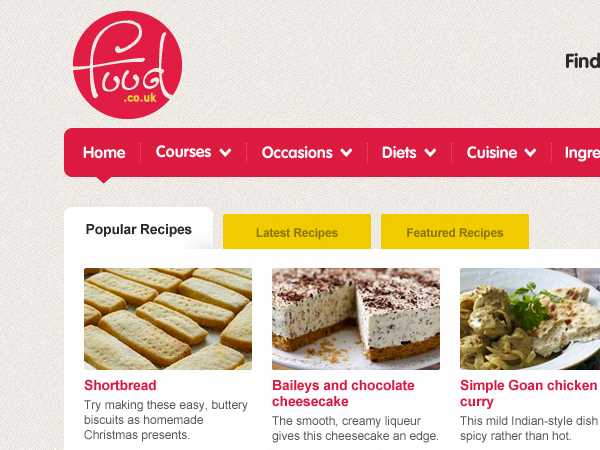The height and width of the screenshot is (450, 600).
Task: Expand the Diets dropdown chevron
Action: [x=430, y=152]
